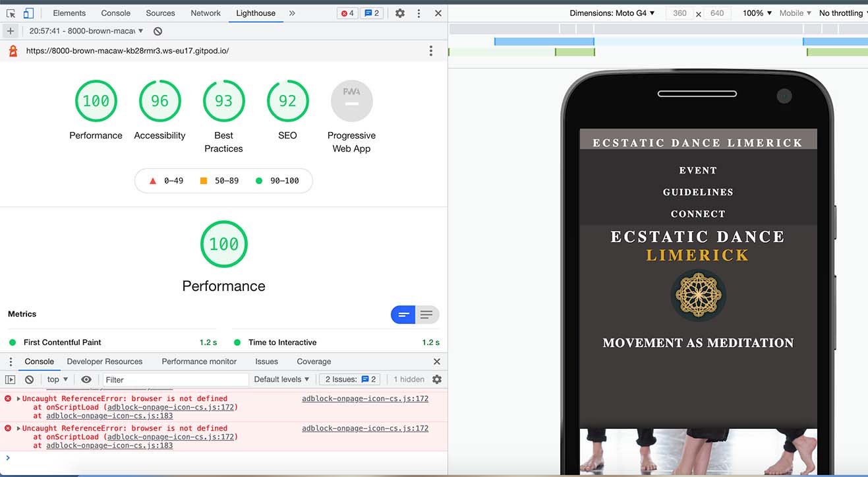Open console settings gear
868x477 pixels.
436,379
